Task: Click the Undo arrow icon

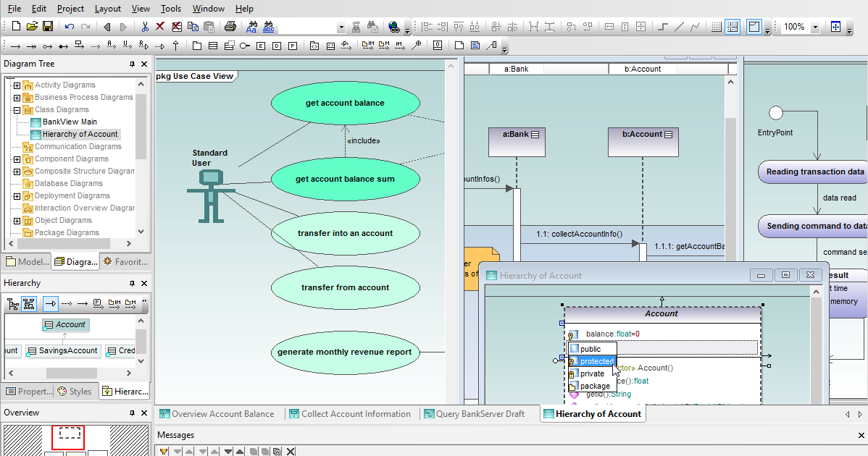Action: (x=70, y=27)
